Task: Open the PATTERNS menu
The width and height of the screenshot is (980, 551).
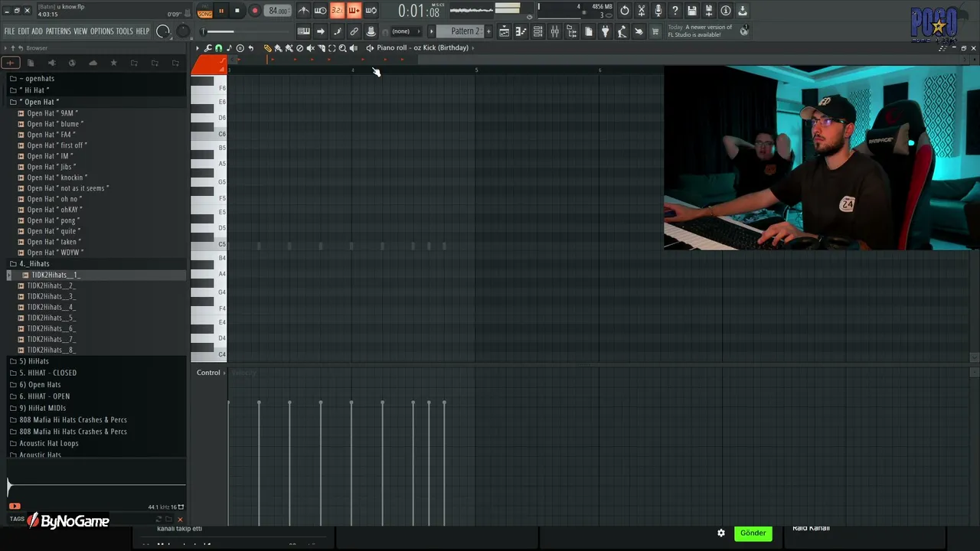Action: click(x=58, y=31)
